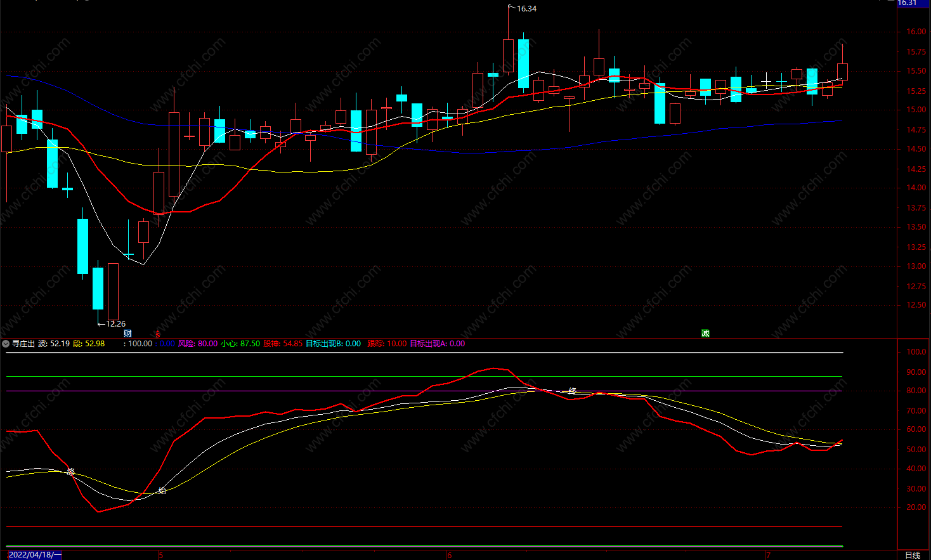931x560 pixels.
Task: Click the 小心: 87.50 indicator value
Action: [240, 344]
